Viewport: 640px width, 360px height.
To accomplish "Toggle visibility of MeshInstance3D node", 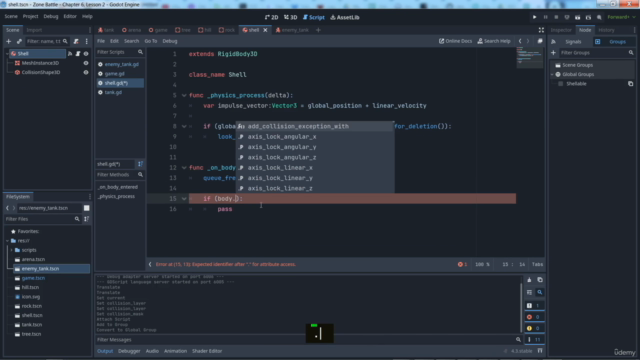I will pos(86,63).
